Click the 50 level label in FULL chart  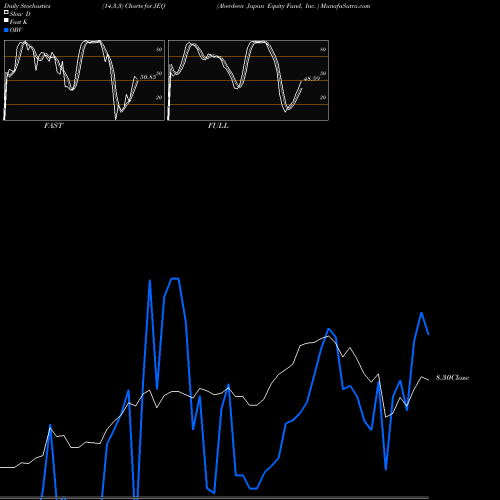coord(323,73)
